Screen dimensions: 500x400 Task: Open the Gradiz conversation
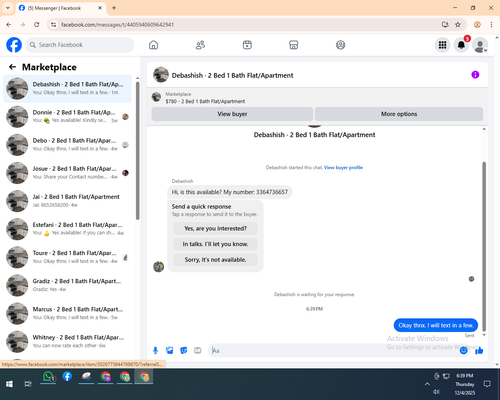[x=67, y=285]
